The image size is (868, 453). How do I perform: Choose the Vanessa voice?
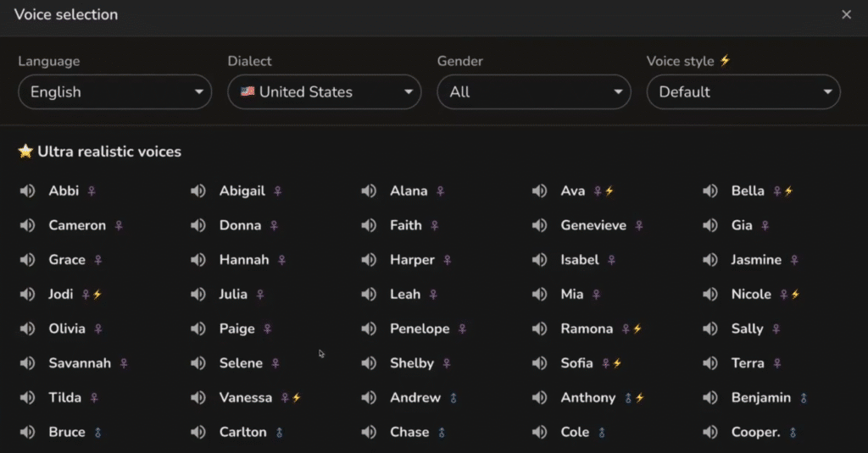[x=245, y=398]
